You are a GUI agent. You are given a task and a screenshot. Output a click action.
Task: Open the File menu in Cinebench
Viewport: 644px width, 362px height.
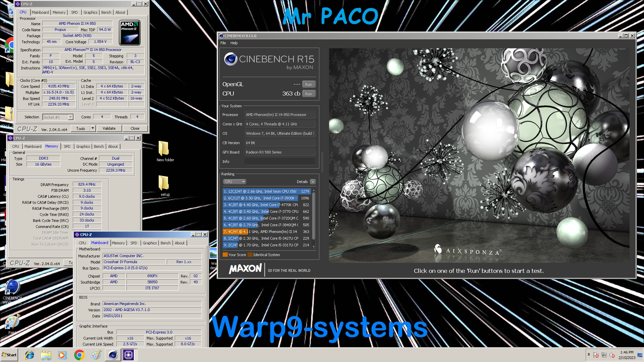(x=223, y=43)
